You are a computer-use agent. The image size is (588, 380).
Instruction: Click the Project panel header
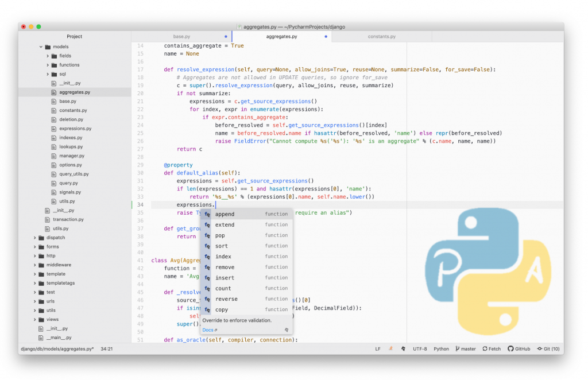pyautogui.click(x=74, y=36)
